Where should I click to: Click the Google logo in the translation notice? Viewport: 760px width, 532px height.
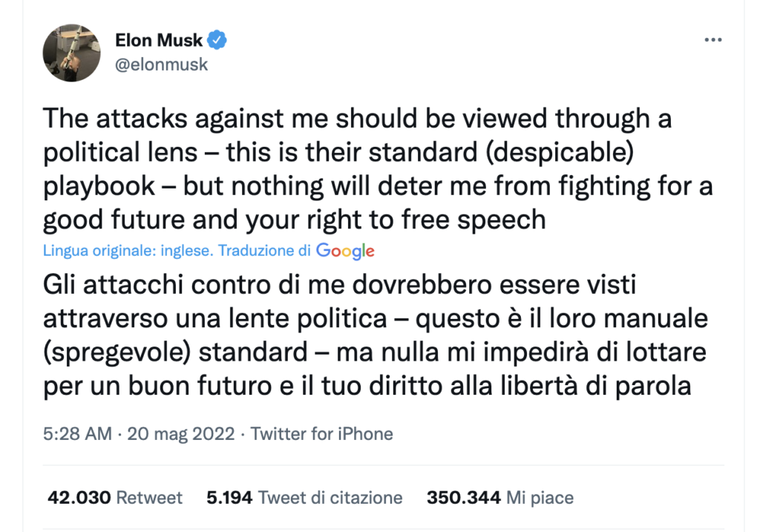[x=346, y=251]
